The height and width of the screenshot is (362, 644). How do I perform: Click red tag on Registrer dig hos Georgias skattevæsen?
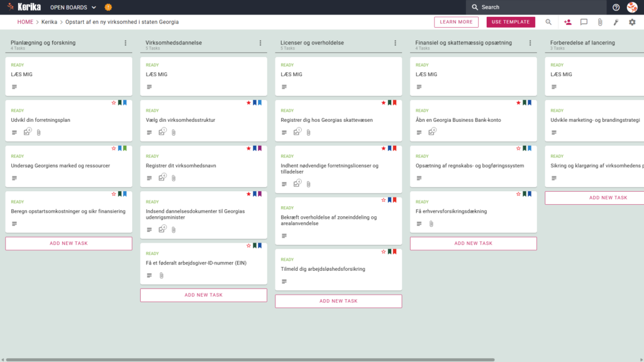coord(395,102)
